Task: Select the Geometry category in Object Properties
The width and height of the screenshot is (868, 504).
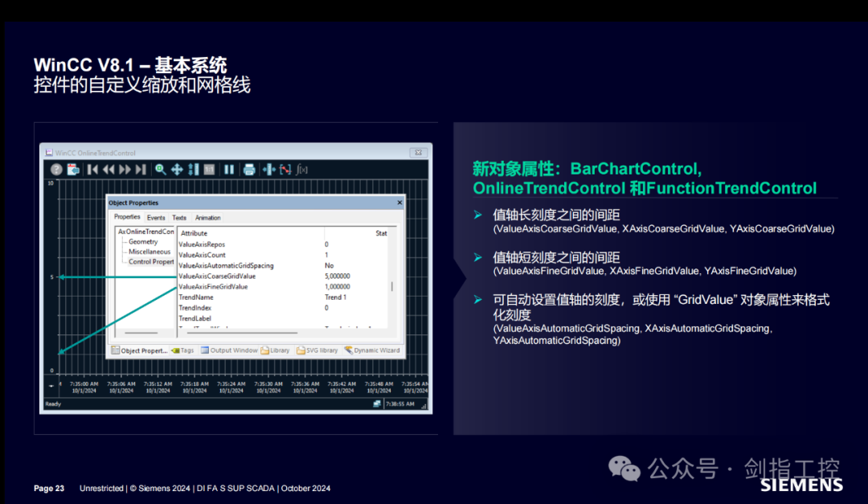Action: click(x=143, y=242)
